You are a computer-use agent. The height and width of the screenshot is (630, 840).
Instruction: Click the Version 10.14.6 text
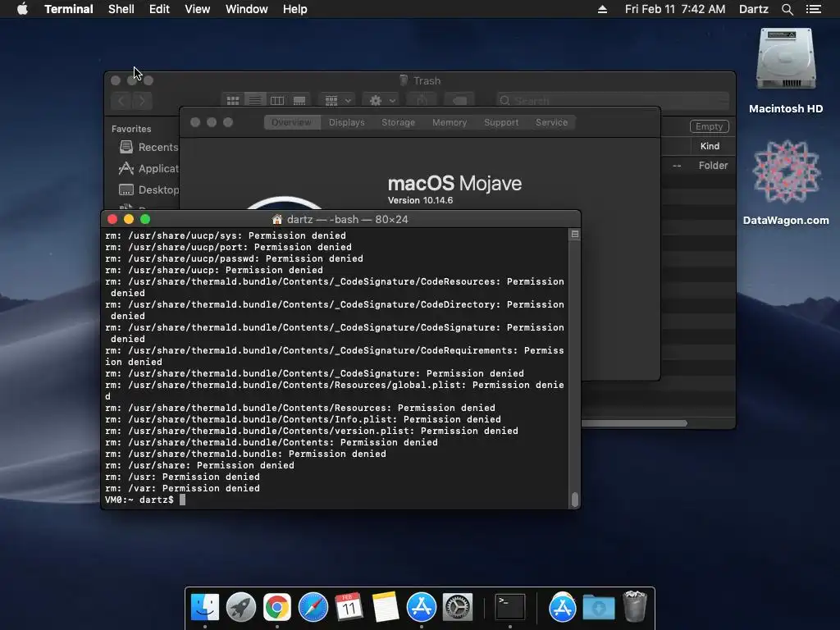click(421, 200)
